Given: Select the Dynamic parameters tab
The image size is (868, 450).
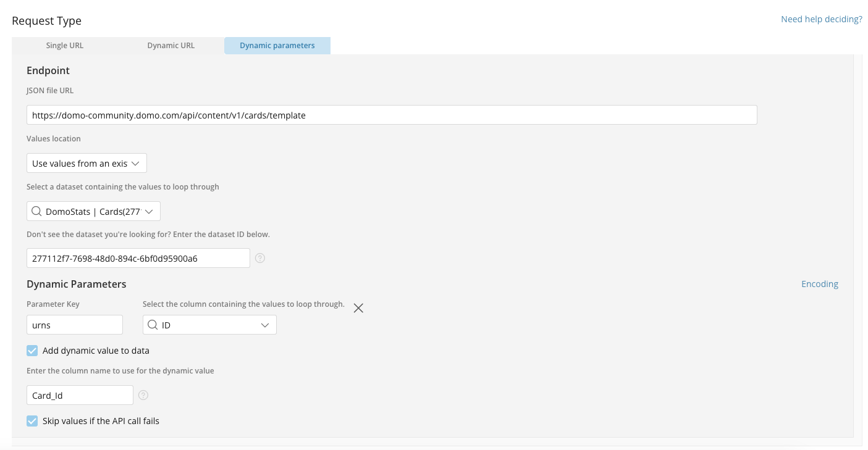Looking at the screenshot, I should 277,45.
